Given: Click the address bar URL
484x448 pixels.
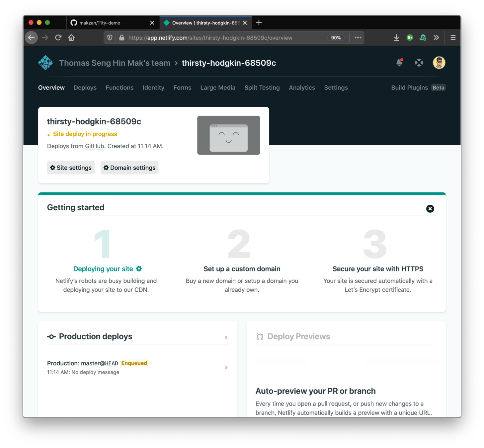Looking at the screenshot, I should (x=210, y=37).
